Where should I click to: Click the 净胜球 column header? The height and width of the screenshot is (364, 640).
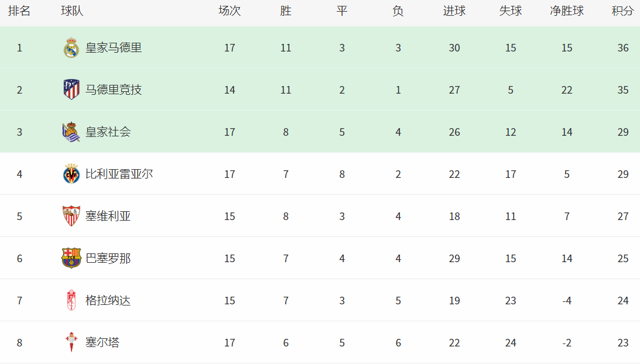coord(566,11)
